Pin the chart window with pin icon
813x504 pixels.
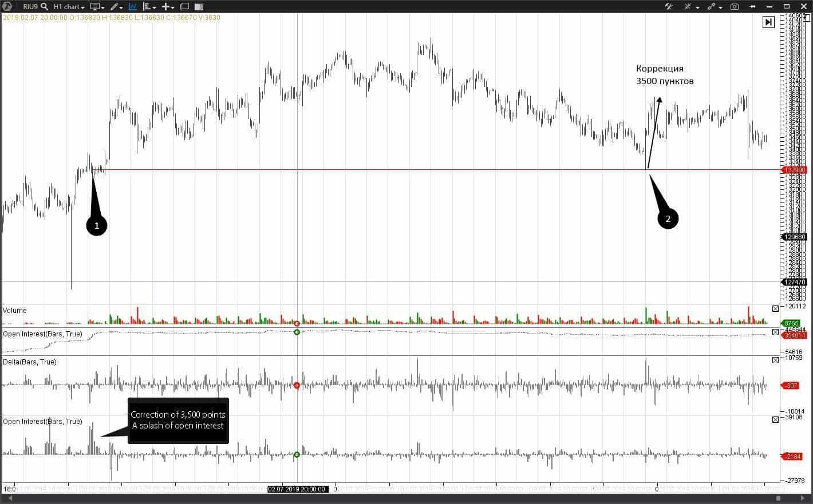point(752,7)
